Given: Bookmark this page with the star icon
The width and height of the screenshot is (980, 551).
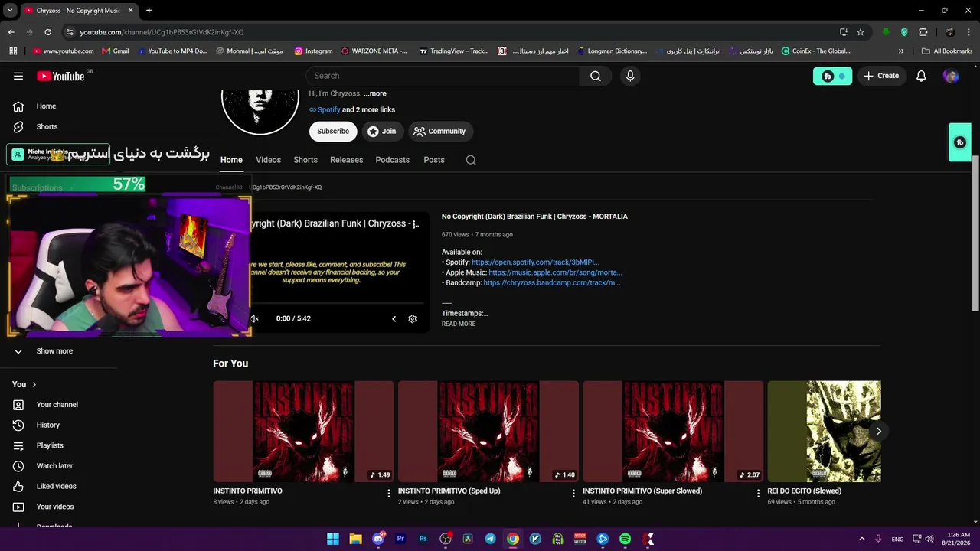Looking at the screenshot, I should tap(861, 32).
